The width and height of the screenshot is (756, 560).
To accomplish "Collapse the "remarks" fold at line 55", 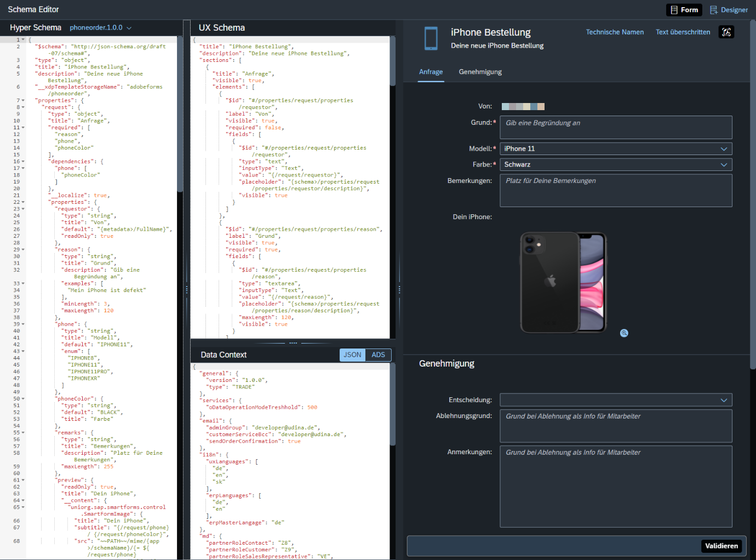I will pos(23,433).
